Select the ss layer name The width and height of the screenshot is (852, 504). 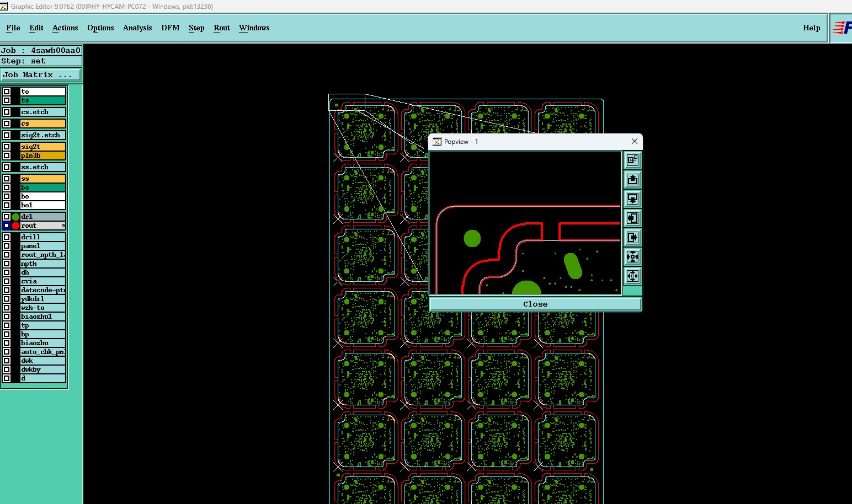(x=43, y=179)
